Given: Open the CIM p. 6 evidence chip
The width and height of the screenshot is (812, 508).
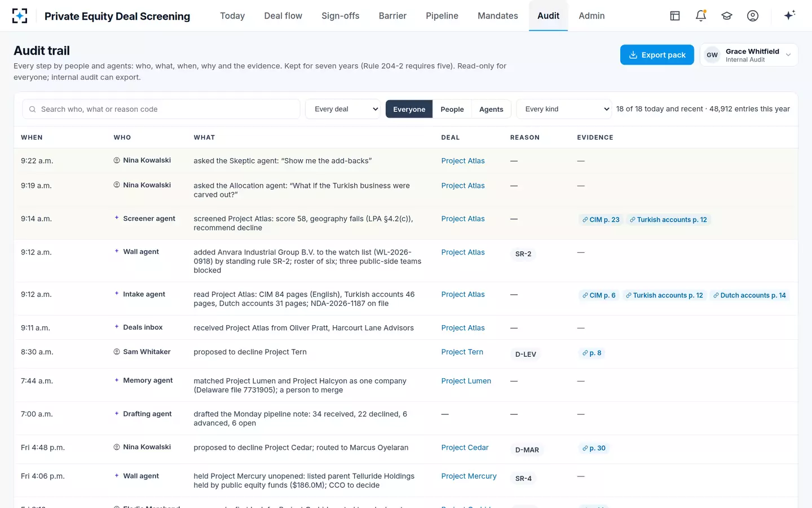Looking at the screenshot, I should pyautogui.click(x=599, y=295).
